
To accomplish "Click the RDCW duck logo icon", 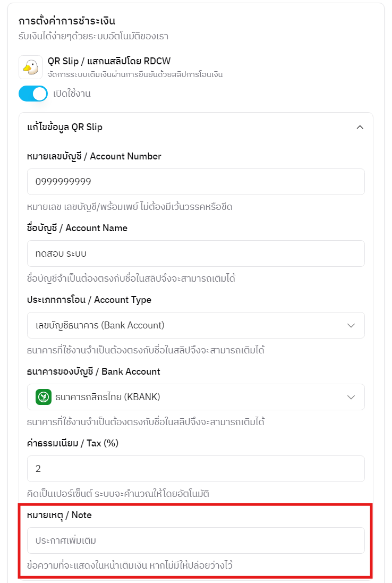I will (x=30, y=67).
